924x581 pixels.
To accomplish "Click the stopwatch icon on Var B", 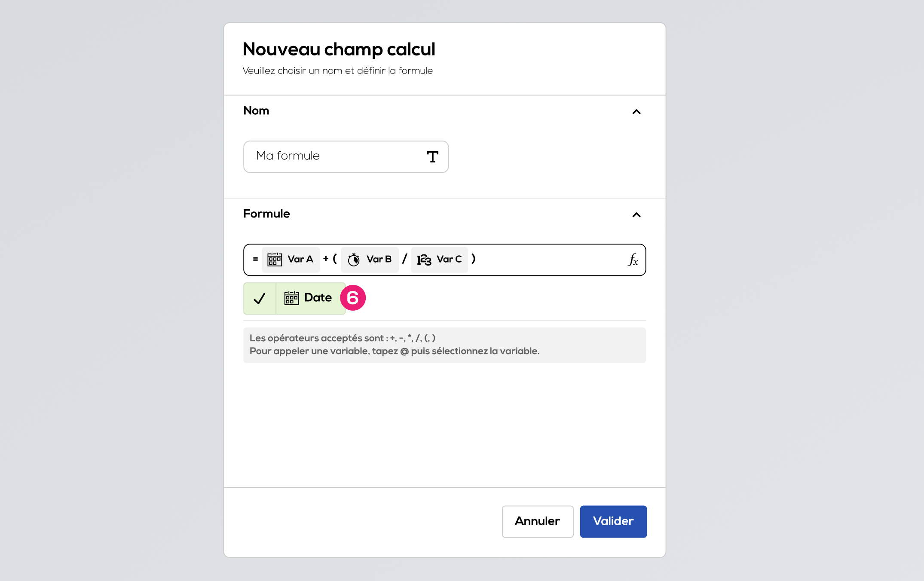I will (x=354, y=260).
